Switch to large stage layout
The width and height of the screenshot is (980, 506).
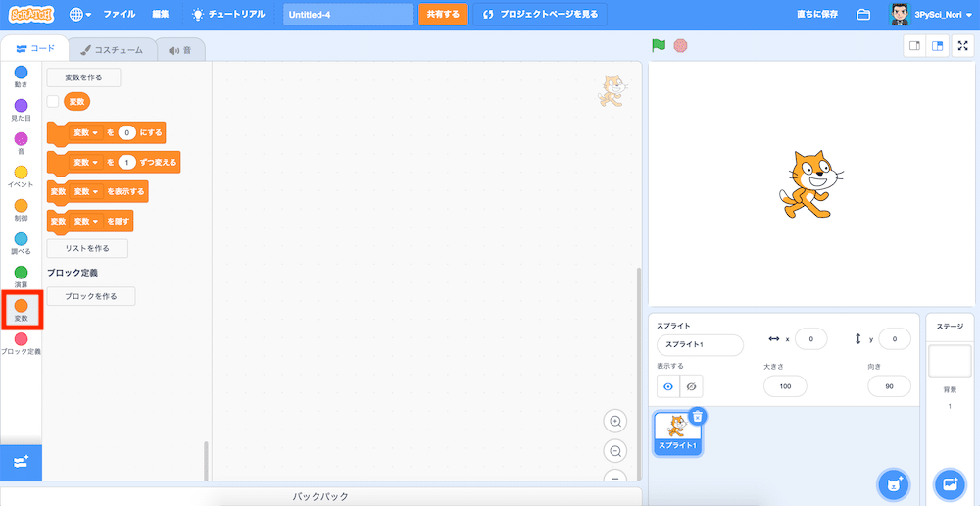tap(936, 46)
